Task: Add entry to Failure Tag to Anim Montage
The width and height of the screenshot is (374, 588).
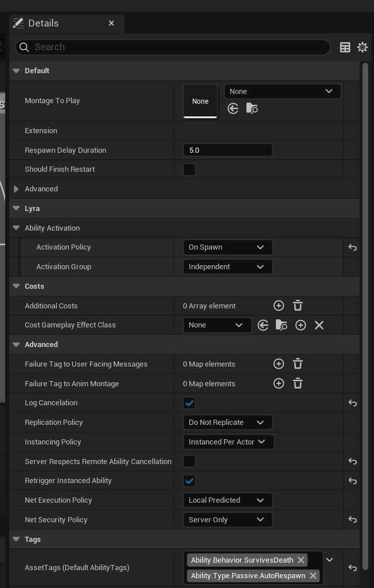Action: click(x=279, y=383)
